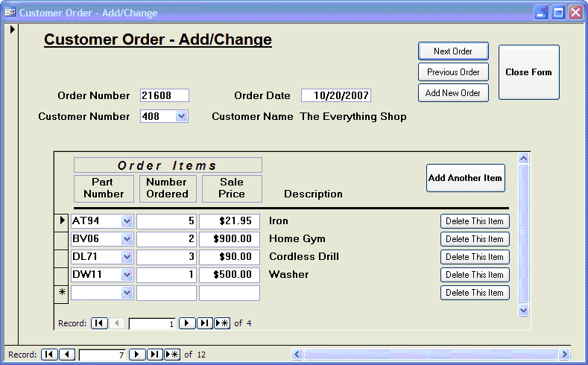Click the Number Ordered field for Washer
Viewport: 588px width, 365px height.
(166, 275)
